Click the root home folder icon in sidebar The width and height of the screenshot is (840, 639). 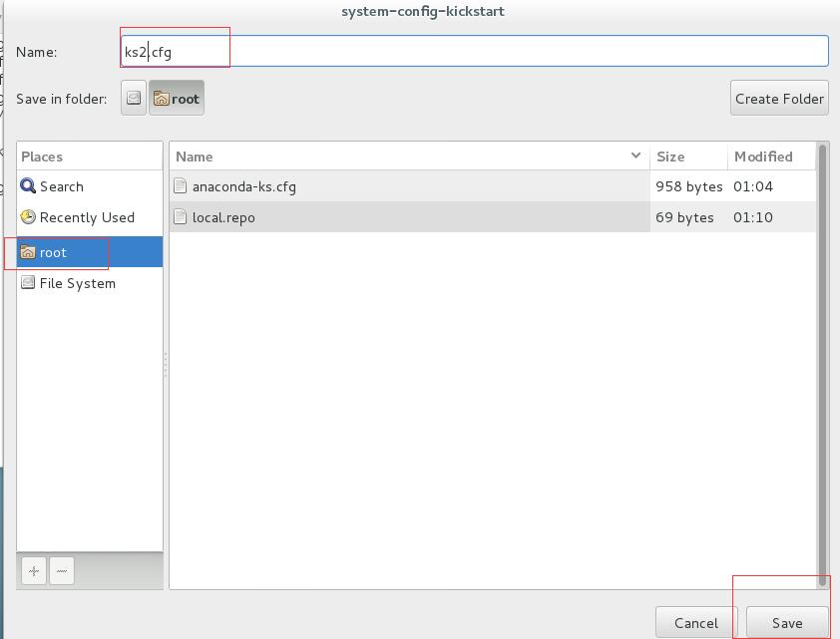pyautogui.click(x=28, y=252)
